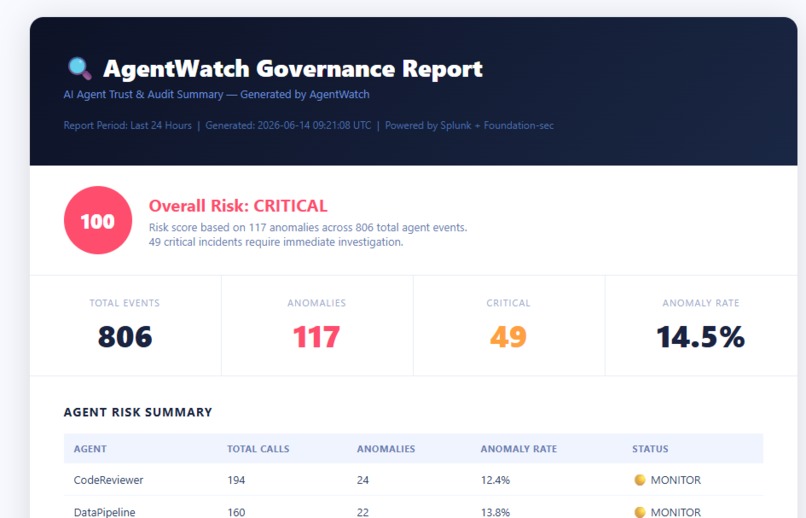Click the CRITICAL stat card label

tap(508, 303)
